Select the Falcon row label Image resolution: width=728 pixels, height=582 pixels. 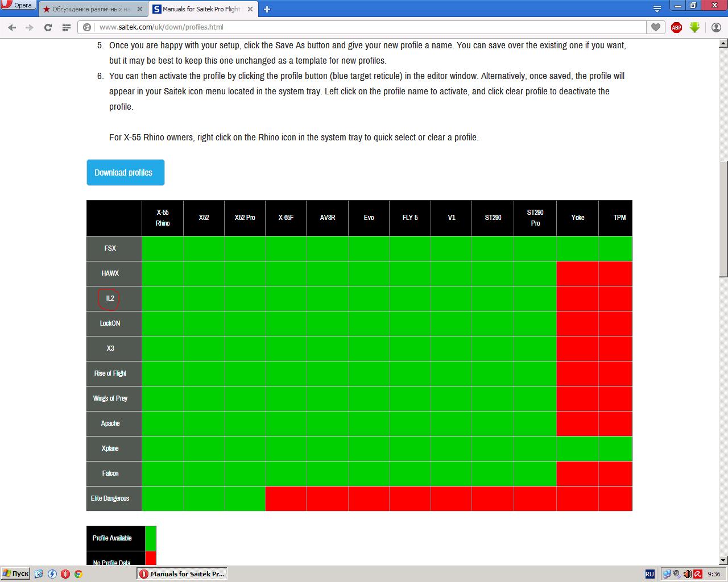pyautogui.click(x=114, y=473)
